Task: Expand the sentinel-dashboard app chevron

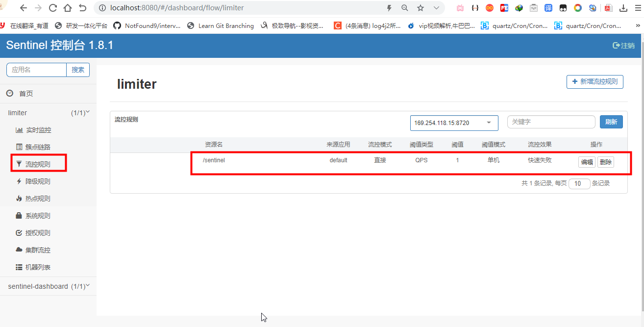Action: (88, 285)
